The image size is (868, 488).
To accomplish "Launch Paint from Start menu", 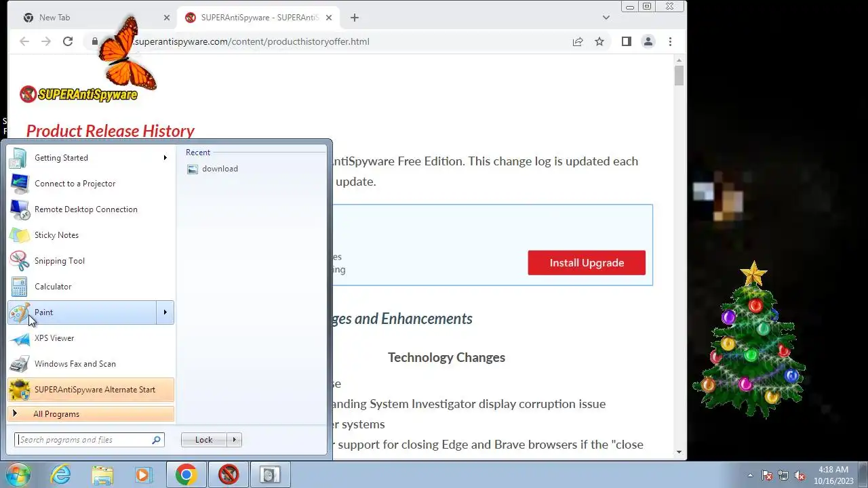I will coord(83,312).
